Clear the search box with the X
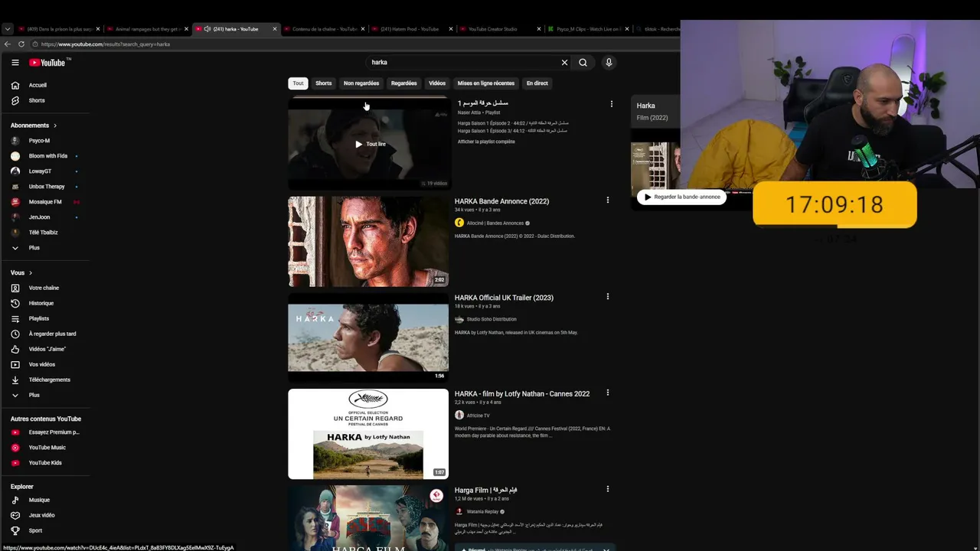This screenshot has height=551, width=980. click(x=564, y=63)
